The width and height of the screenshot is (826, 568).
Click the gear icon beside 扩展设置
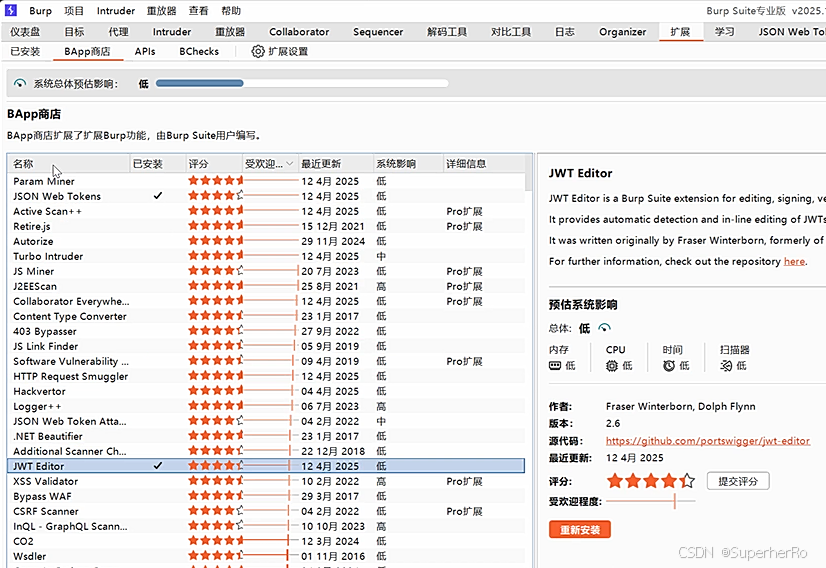click(258, 51)
